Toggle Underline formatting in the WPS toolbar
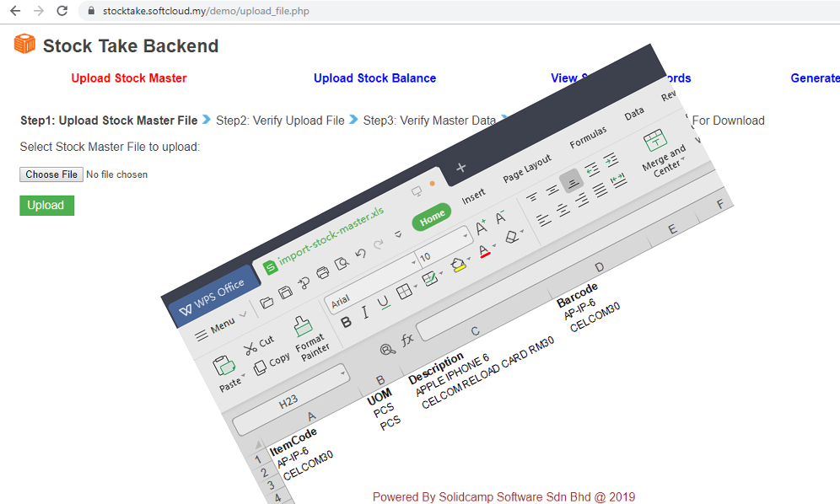The width and height of the screenshot is (840, 504). 384,303
